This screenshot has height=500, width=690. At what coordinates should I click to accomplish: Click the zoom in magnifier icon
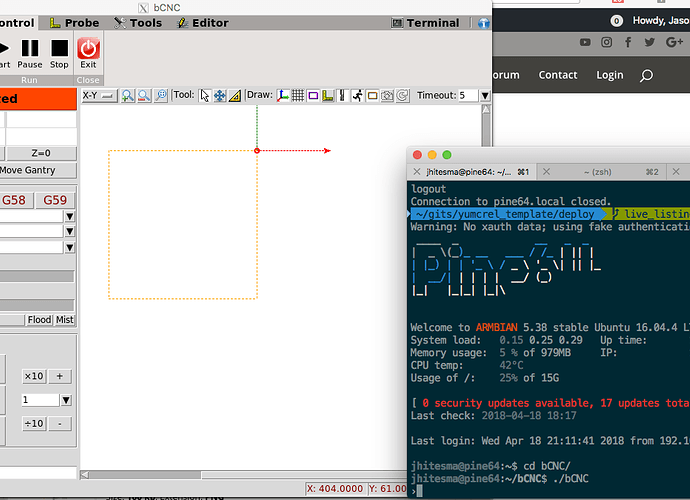[128, 96]
